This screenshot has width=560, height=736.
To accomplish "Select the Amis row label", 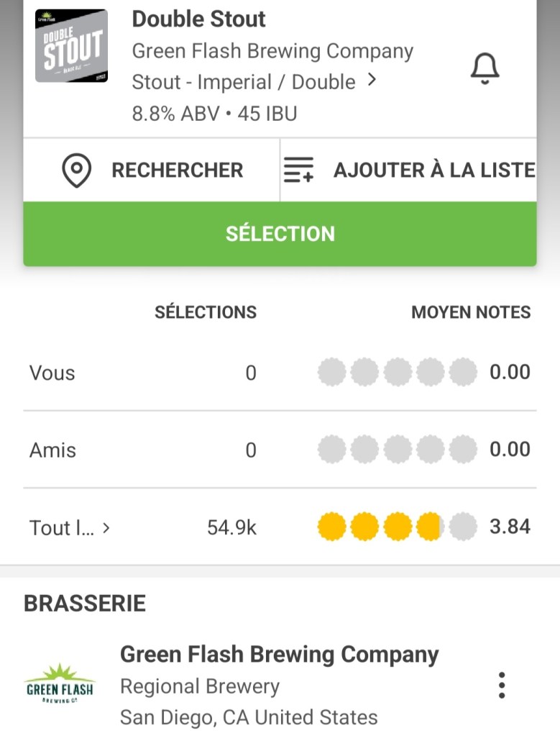I will pos(52,450).
